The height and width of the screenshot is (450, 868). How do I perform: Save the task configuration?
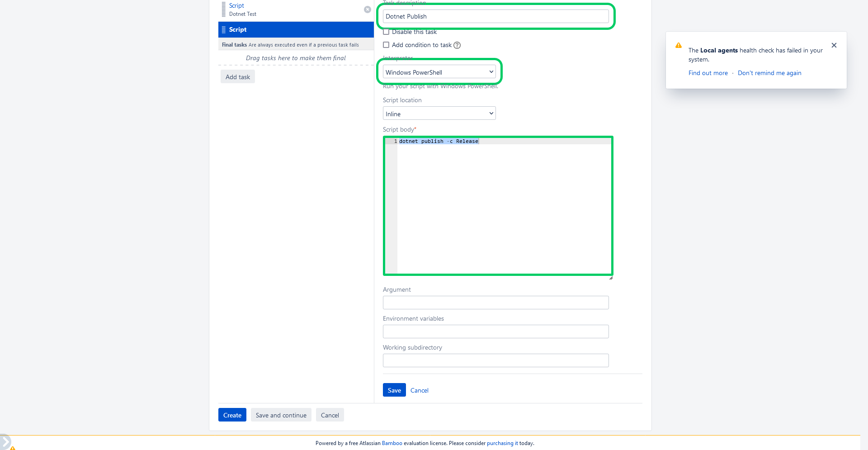[394, 390]
